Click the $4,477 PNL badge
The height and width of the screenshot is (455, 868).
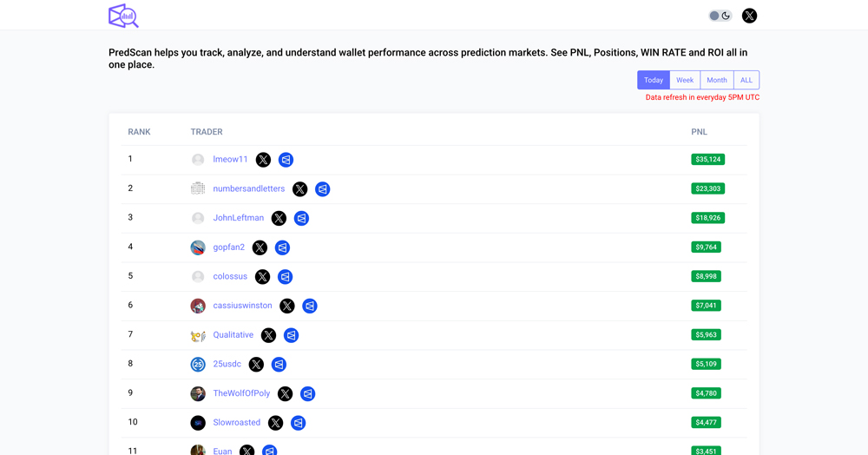click(706, 422)
